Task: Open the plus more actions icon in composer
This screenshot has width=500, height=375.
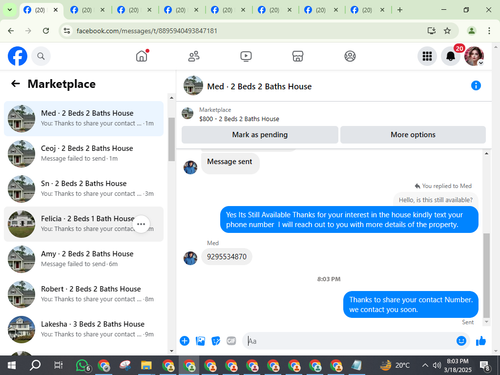Action: click(x=184, y=341)
